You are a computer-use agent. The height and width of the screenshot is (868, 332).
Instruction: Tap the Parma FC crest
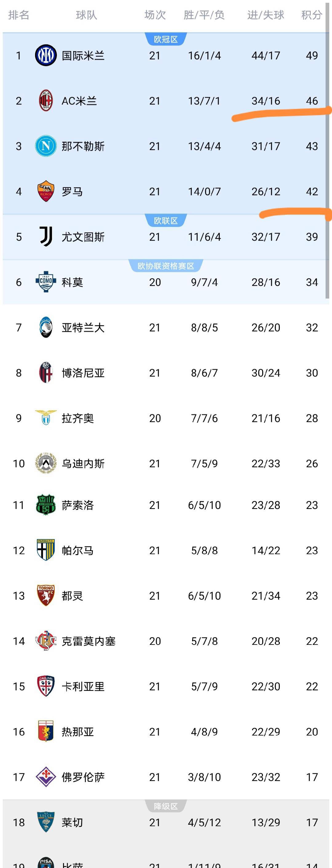46,550
